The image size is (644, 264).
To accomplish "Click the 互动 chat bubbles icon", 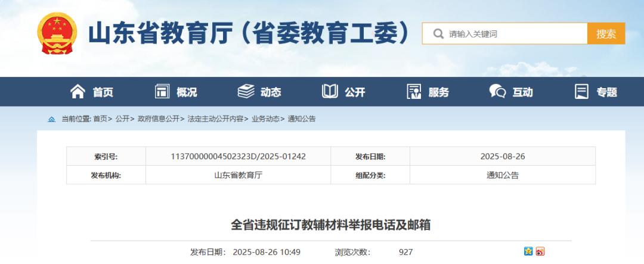I will pos(497,91).
